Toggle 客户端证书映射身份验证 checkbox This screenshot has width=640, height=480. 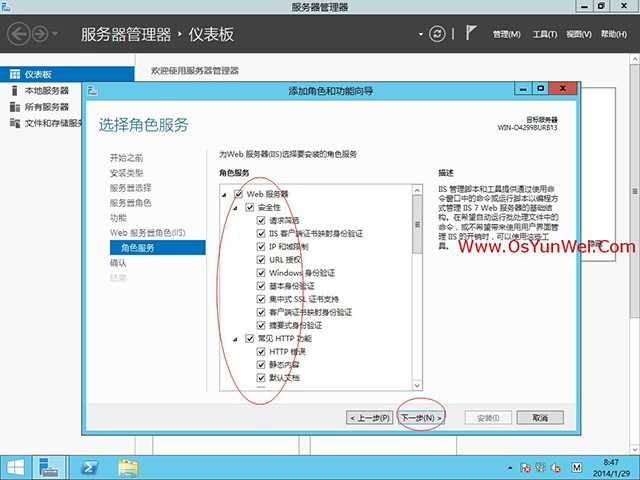coord(261,312)
